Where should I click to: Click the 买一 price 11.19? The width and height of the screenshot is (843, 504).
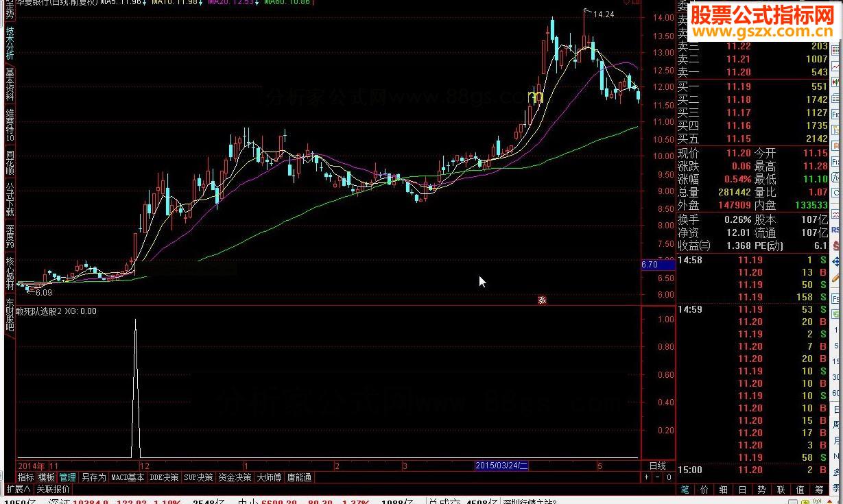tap(739, 86)
